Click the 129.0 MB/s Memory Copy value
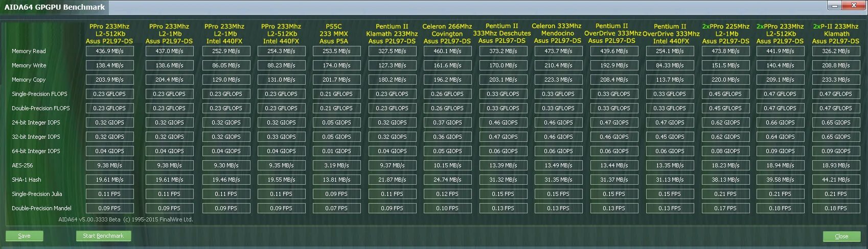The image size is (868, 249). (226, 80)
